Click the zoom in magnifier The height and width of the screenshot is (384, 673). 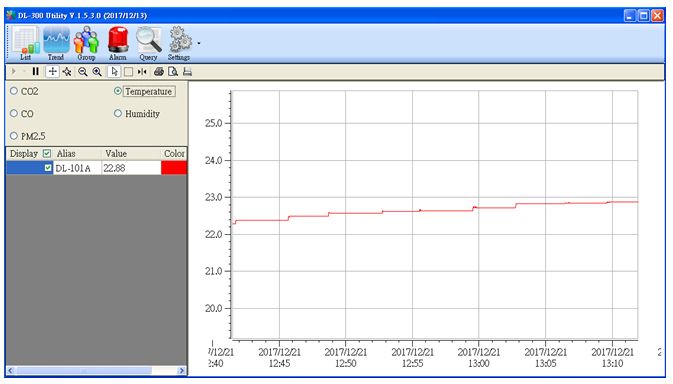(97, 72)
